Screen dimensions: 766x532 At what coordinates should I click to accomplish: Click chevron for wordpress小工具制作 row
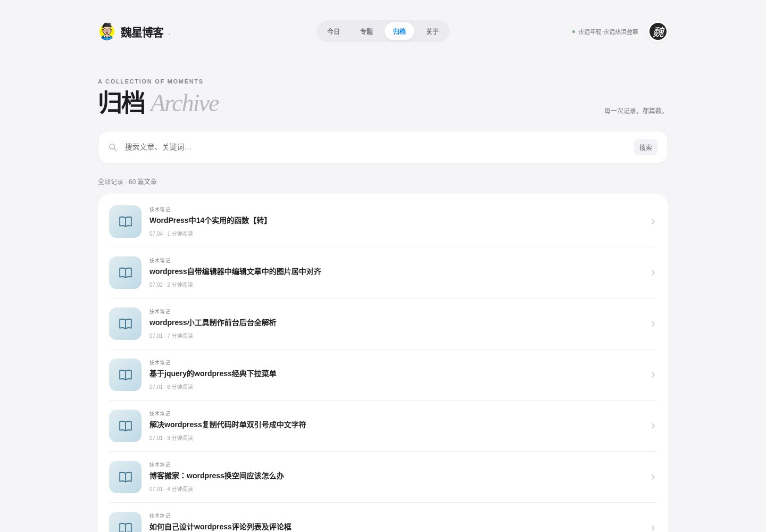(x=653, y=323)
